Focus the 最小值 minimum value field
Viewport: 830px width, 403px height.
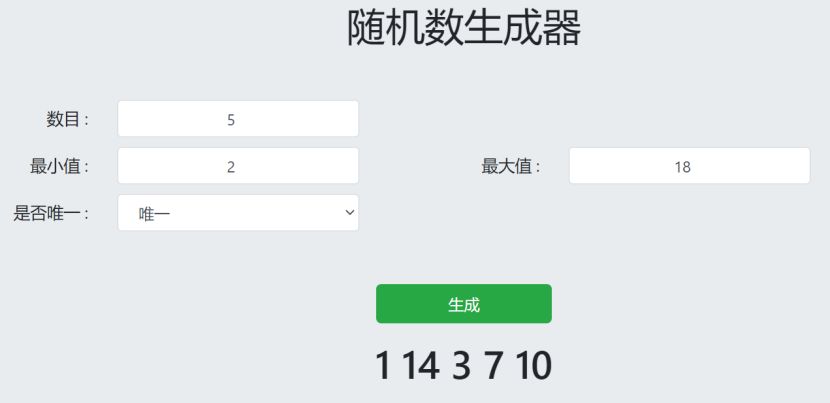point(238,166)
